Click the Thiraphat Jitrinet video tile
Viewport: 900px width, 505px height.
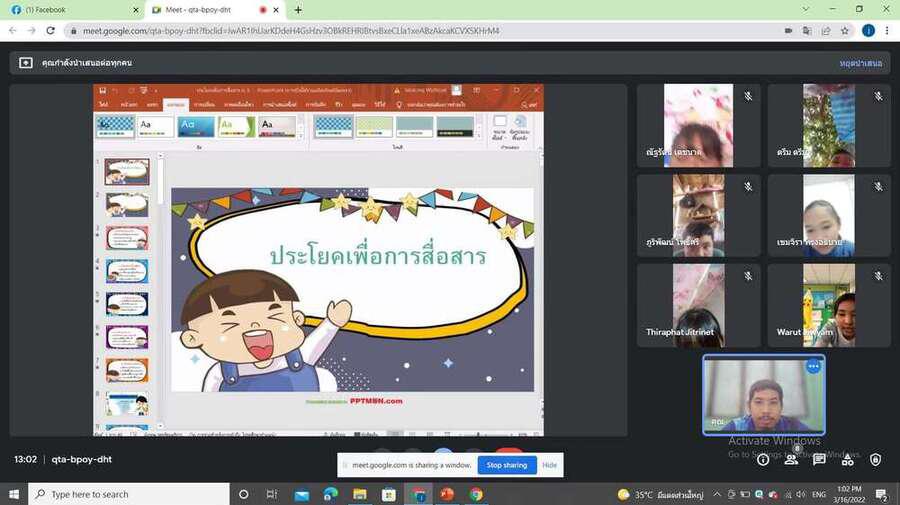click(698, 305)
